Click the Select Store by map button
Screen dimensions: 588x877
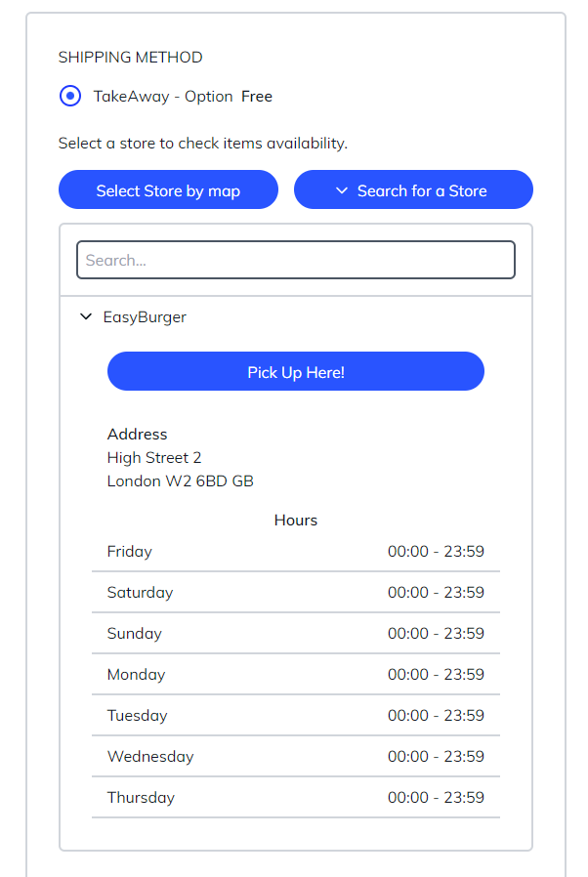pyautogui.click(x=168, y=190)
